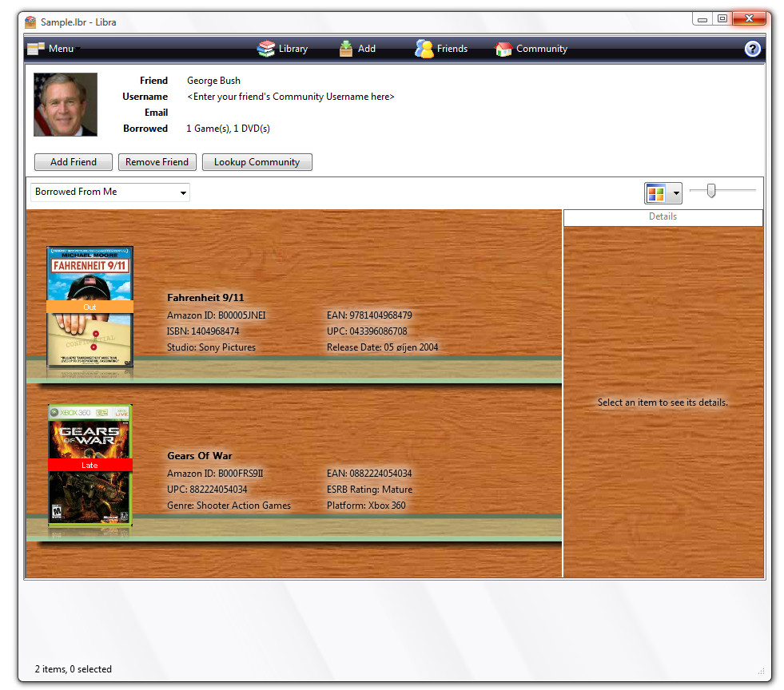The height and width of the screenshot is (690, 784).
Task: Click the '2 items, 0 selected' status text
Action: tap(74, 669)
